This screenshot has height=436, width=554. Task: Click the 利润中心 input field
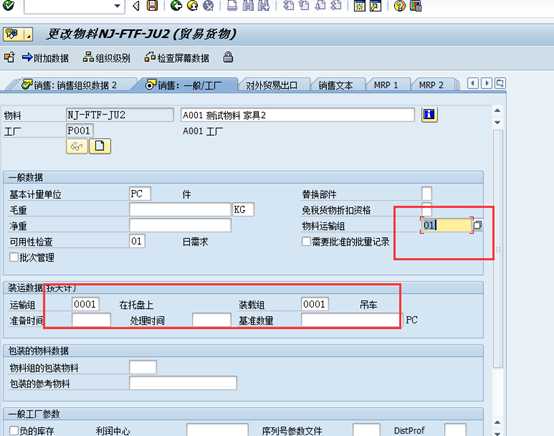(x=217, y=430)
